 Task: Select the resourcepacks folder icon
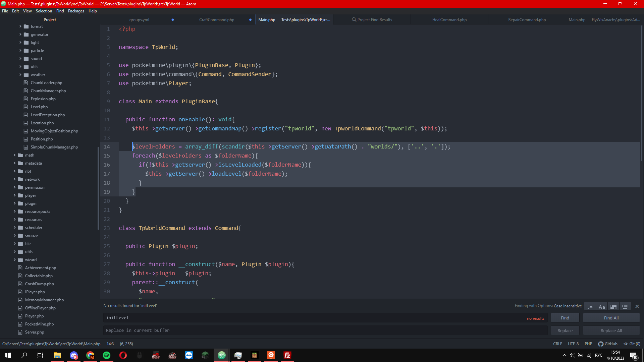click(20, 212)
